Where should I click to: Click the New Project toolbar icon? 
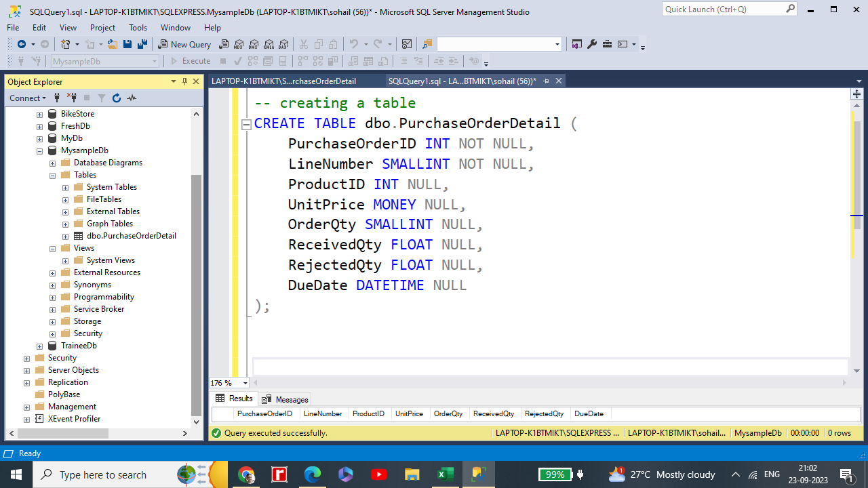coord(66,44)
